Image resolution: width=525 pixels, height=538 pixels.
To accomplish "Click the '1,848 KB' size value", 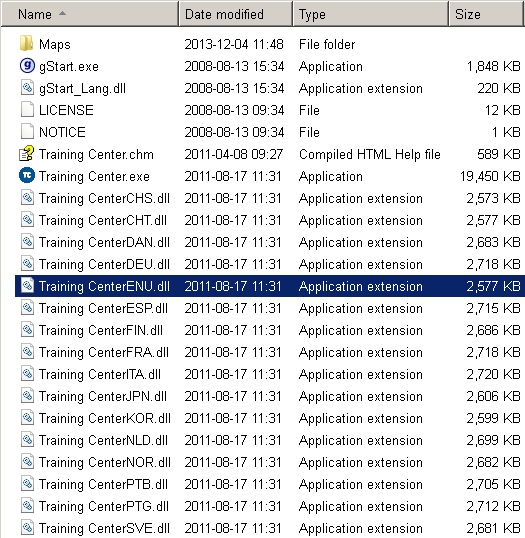I will coord(494,67).
